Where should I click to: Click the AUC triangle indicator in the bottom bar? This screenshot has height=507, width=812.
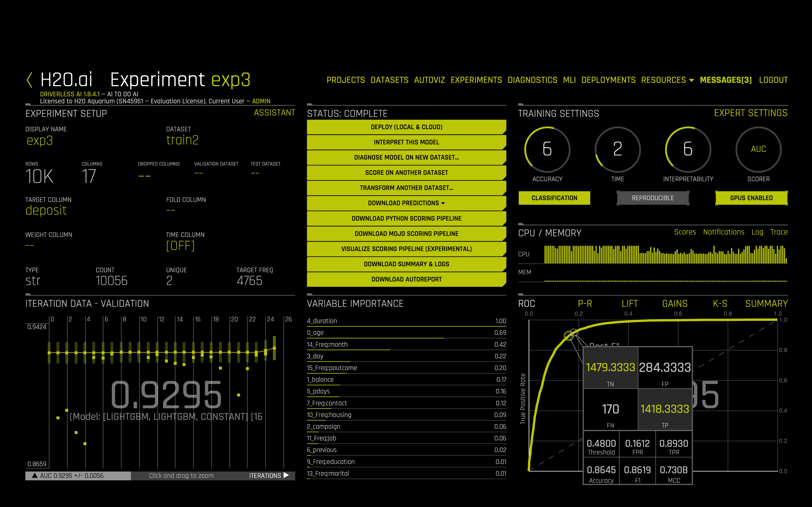click(x=35, y=475)
